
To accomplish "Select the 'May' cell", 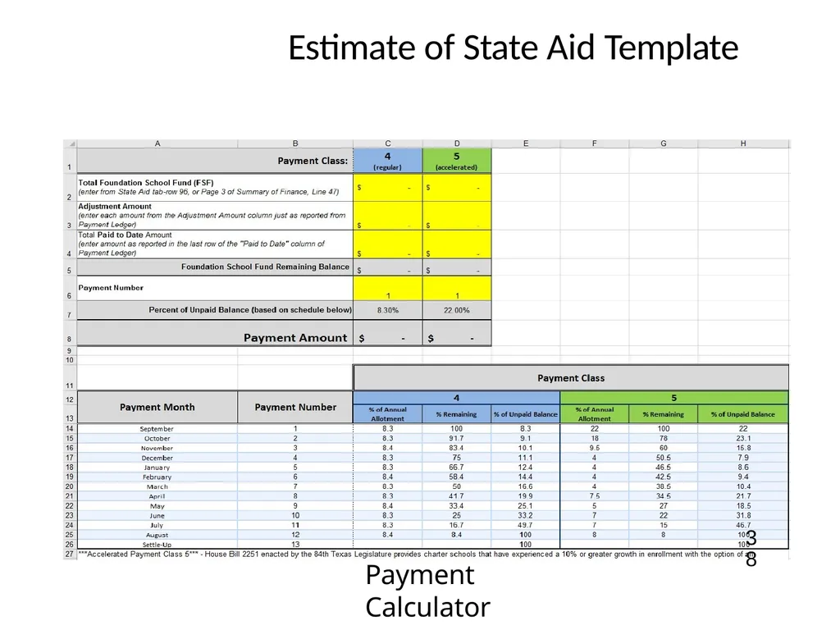I will [157, 506].
